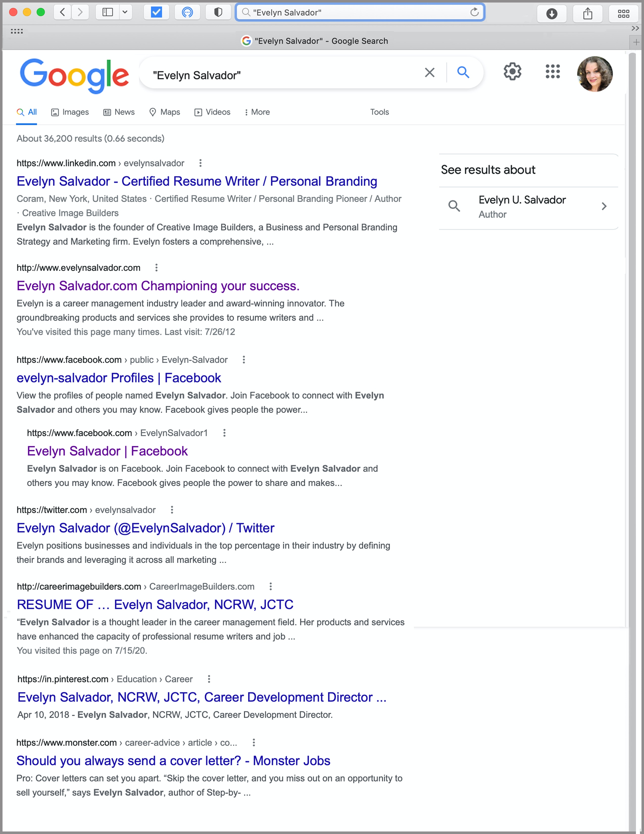Open three-dot menu for pinterest result
Screen dimensions: 644x834
209,679
